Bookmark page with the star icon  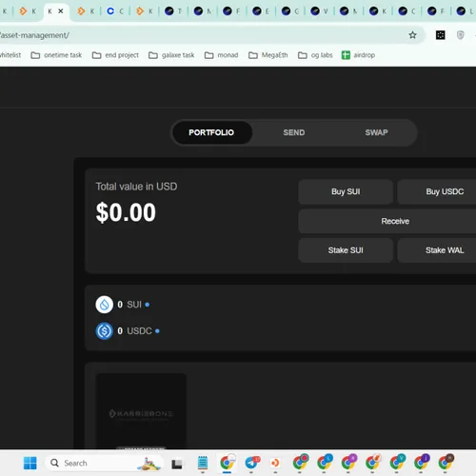(x=412, y=35)
